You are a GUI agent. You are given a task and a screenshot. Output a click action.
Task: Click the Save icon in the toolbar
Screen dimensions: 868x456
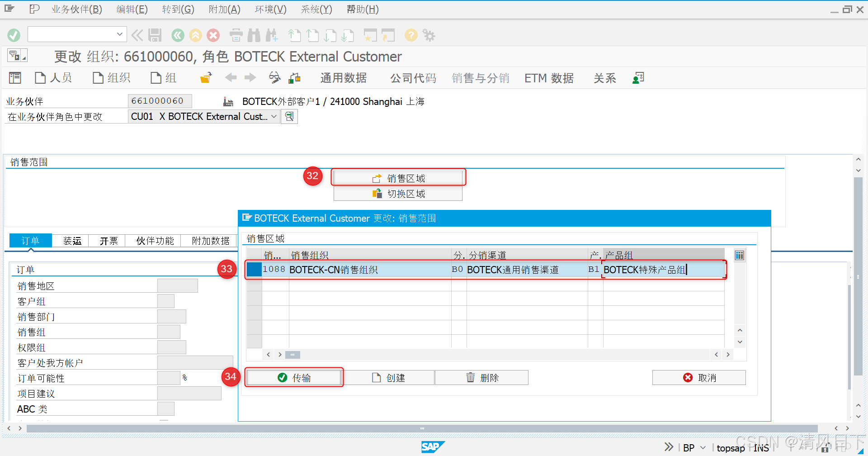[x=155, y=35]
